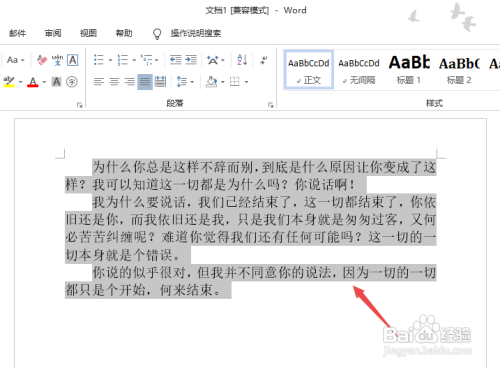Toggle justified alignment
The width and height of the screenshot is (500, 368).
(145, 82)
